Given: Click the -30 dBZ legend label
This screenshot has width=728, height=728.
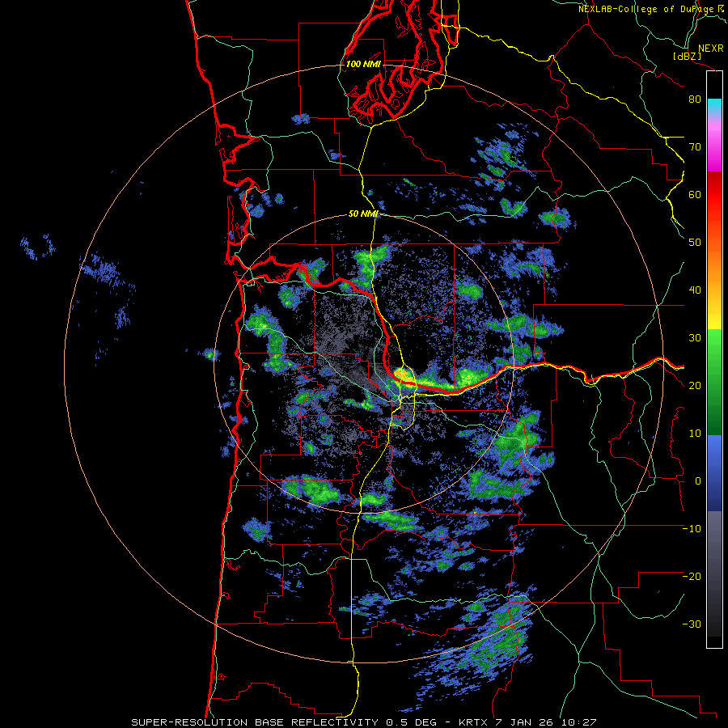Looking at the screenshot, I should (692, 624).
